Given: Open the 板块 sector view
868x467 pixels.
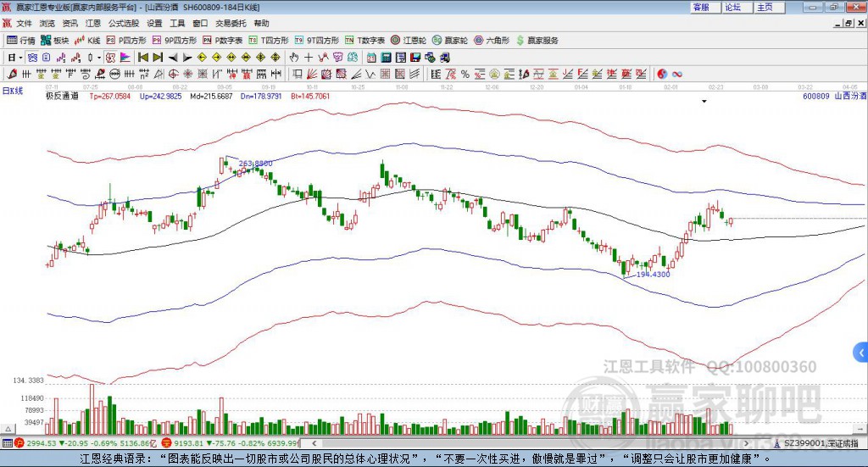Looking at the screenshot, I should (54, 41).
